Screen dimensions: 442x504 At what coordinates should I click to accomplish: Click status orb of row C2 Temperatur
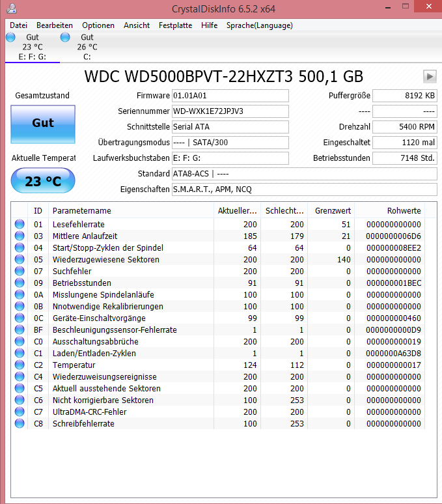click(x=20, y=365)
